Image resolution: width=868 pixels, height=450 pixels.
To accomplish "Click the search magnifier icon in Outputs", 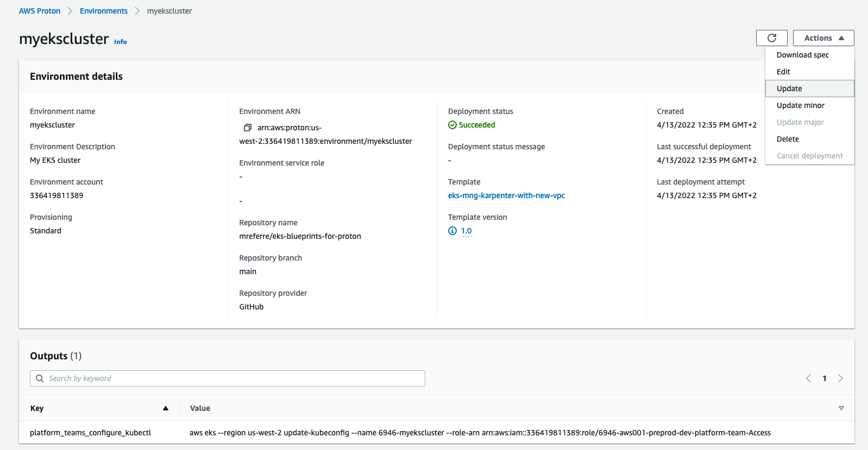I will pyautogui.click(x=40, y=378).
